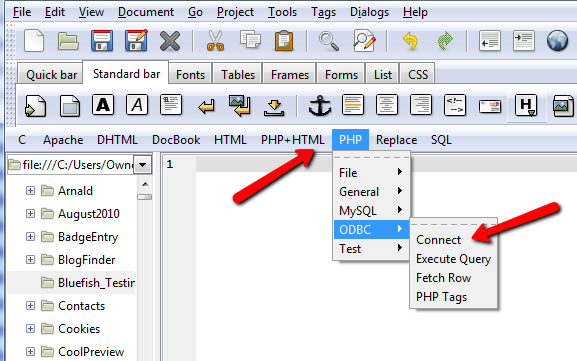The image size is (577, 361).
Task: Open the View menu
Action: pos(91,12)
